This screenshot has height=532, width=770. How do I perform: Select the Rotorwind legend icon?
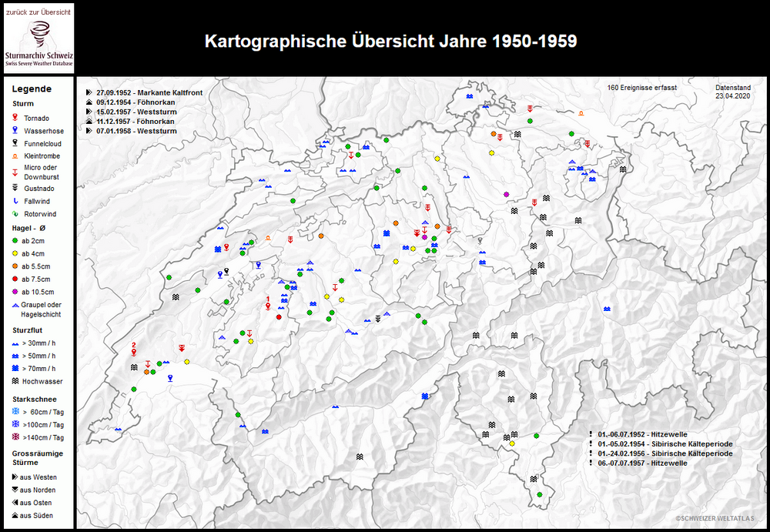click(15, 214)
